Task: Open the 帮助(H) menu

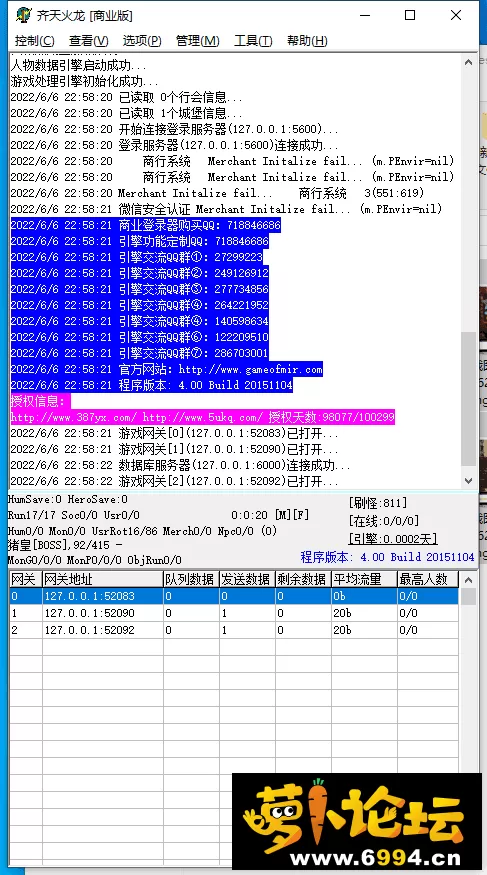Action: tap(307, 41)
